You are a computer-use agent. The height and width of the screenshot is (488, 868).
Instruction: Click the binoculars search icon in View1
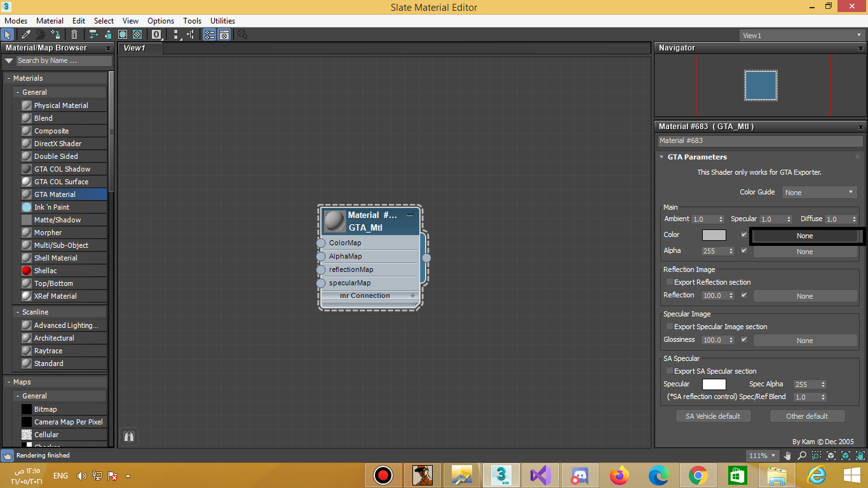pos(129,437)
